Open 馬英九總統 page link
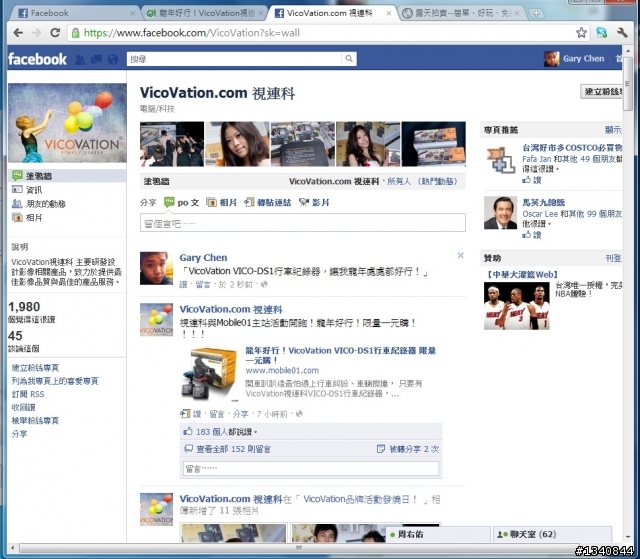Viewport: 640px width, 559px height. tap(544, 202)
